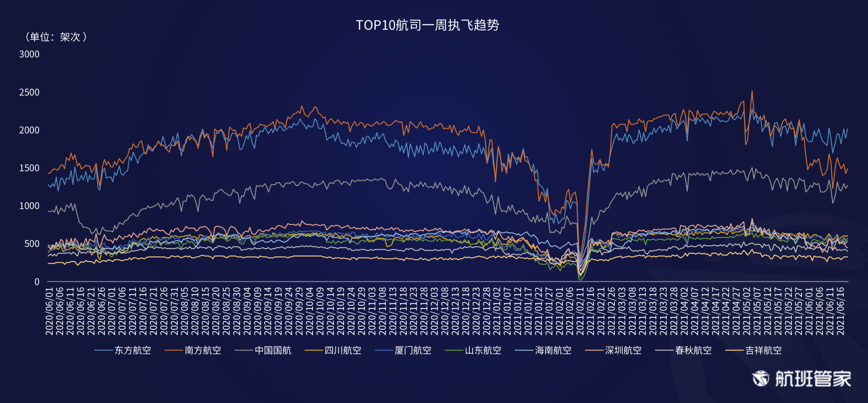
Task: Click the first x-axis date 2020/06/01
Action: pyautogui.click(x=49, y=311)
